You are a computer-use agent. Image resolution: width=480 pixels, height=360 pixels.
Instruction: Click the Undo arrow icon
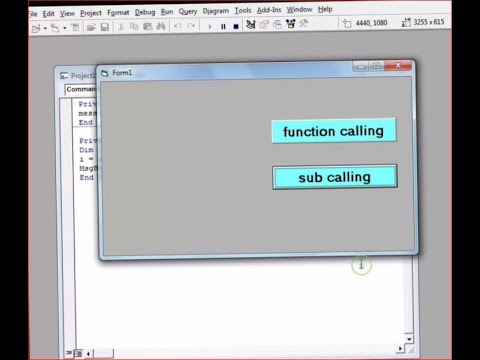178,26
